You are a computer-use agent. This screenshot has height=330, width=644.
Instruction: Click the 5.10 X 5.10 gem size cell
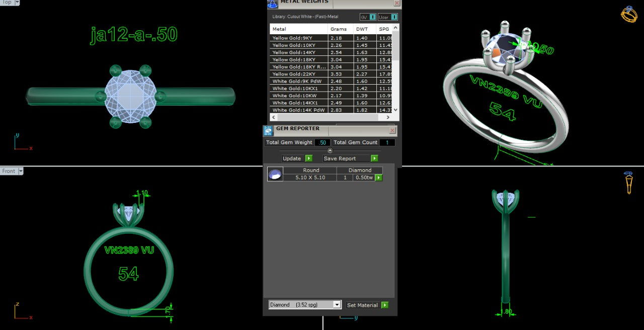click(310, 177)
